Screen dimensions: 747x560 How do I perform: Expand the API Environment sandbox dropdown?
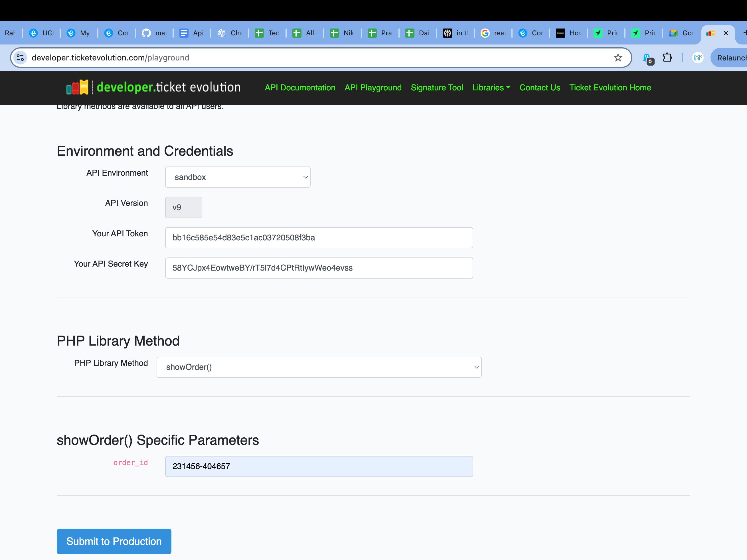[x=237, y=177]
